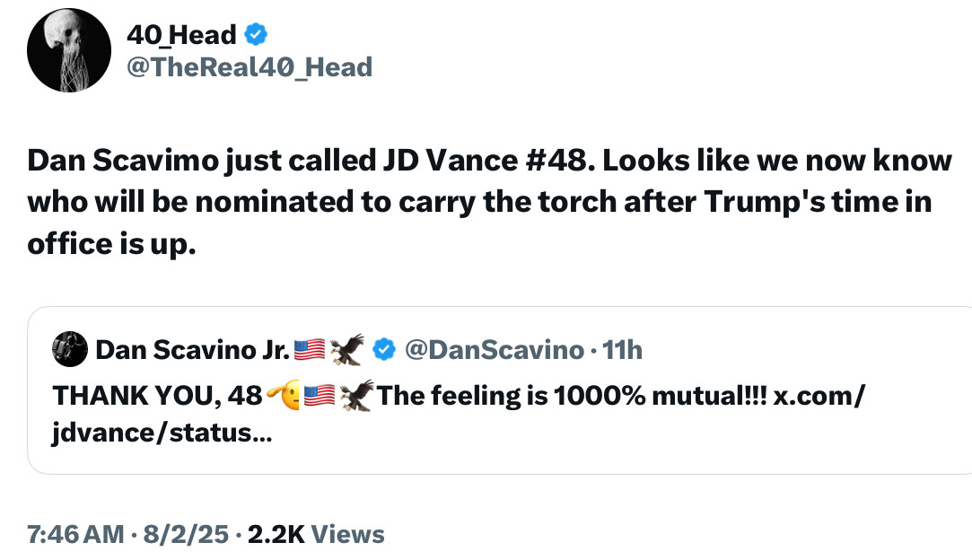Open the @DanScavino handle in the quote
Viewport: 972px width, 560px height.
point(494,349)
